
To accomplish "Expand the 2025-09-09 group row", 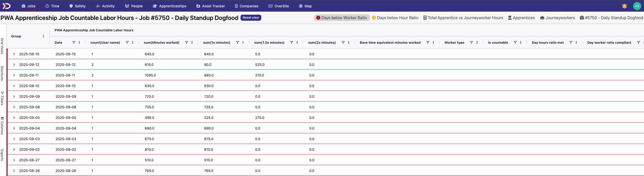I will tap(14, 96).
